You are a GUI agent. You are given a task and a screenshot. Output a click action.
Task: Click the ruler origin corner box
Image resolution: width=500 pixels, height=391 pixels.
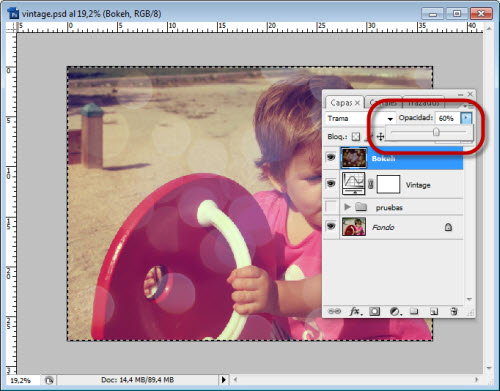pyautogui.click(x=12, y=27)
